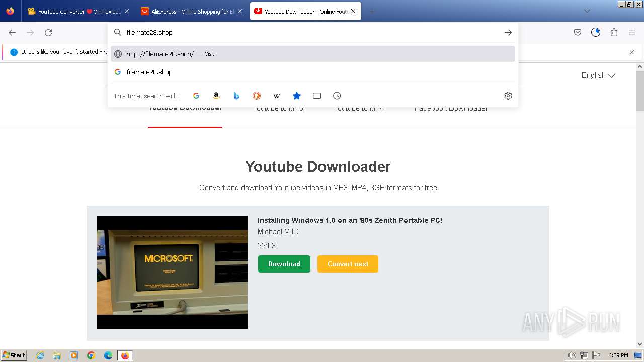Close the YouTube Converter tab
Screen dimensions: 644x362
(x=127, y=11)
